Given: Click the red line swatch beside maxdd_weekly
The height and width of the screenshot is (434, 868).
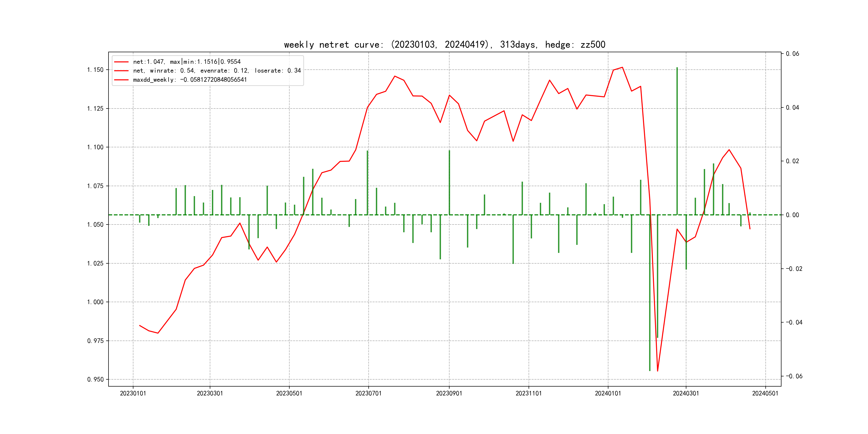Looking at the screenshot, I should click(x=121, y=80).
